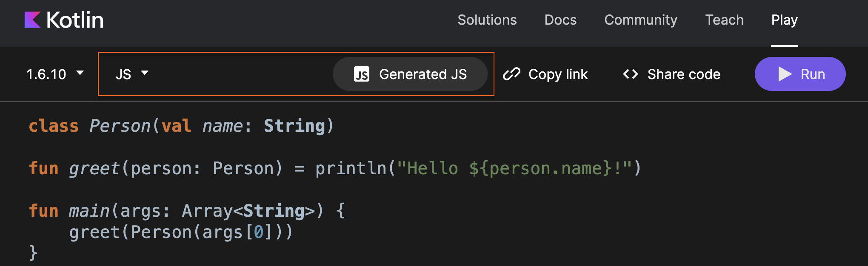Open the JS target platform dropdown
The image size is (868, 266).
pos(132,74)
